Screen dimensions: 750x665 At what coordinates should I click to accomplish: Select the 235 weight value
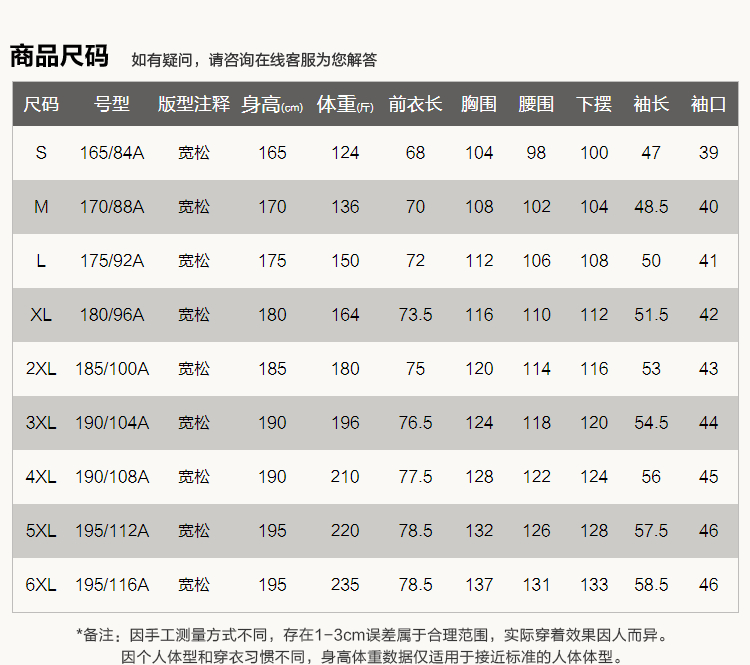(345, 585)
